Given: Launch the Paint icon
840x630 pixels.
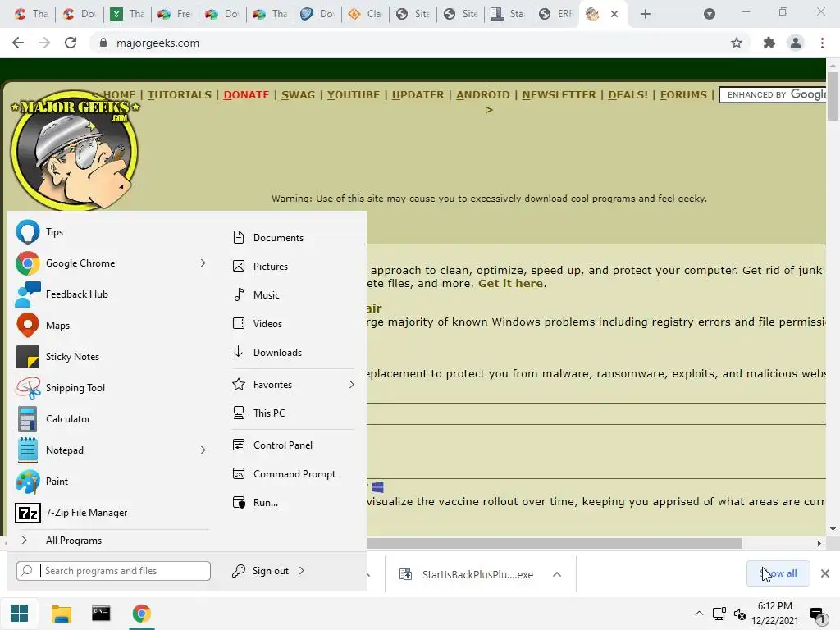Looking at the screenshot, I should 27,481.
